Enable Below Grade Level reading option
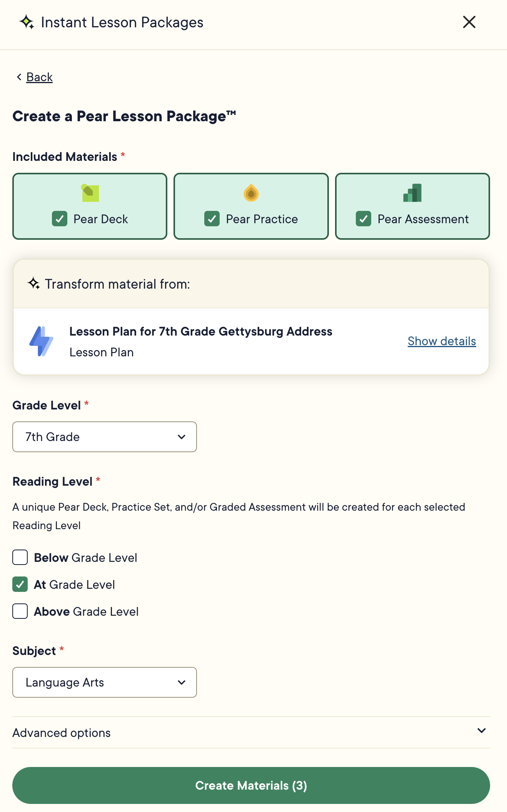Screen dimensions: 507x812 [x=20, y=558]
